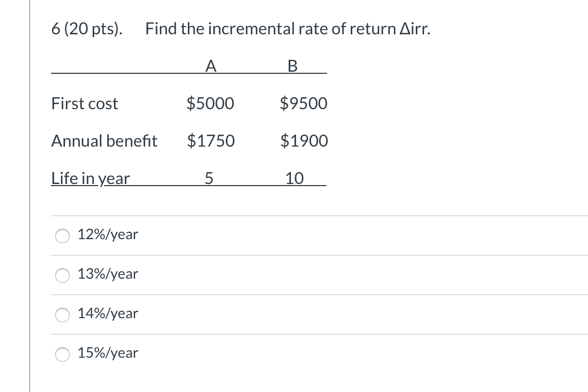The image size is (588, 392).
Task: Click the column header A
Action: [211, 66]
